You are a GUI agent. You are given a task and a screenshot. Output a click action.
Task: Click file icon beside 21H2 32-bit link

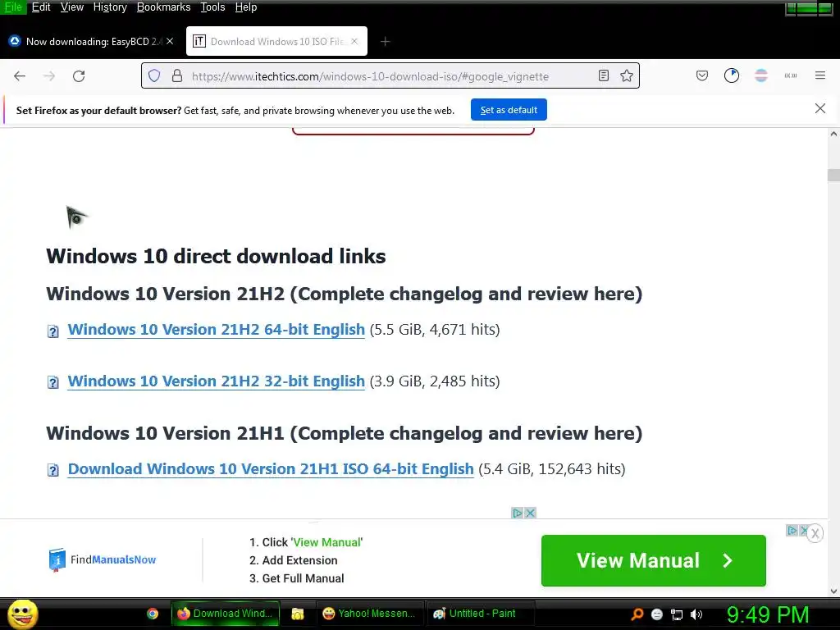53,382
